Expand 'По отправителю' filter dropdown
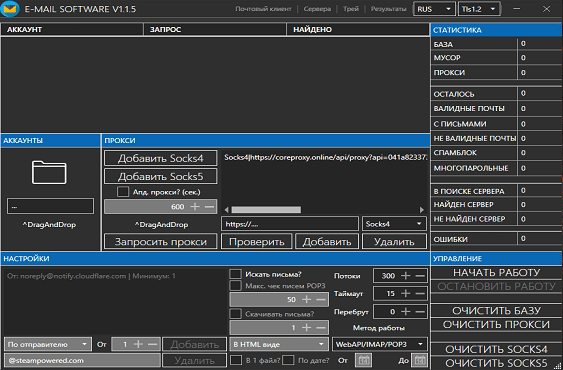563x370 pixels. click(48, 344)
